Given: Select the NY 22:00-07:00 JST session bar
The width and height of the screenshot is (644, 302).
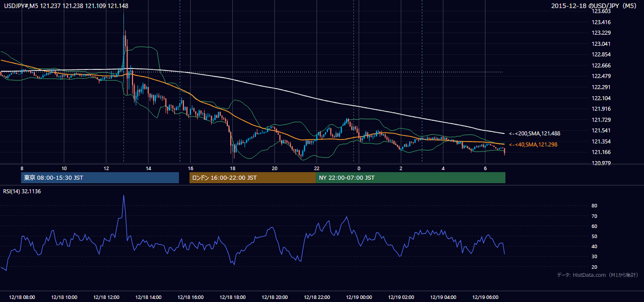Looking at the screenshot, I should (411, 178).
